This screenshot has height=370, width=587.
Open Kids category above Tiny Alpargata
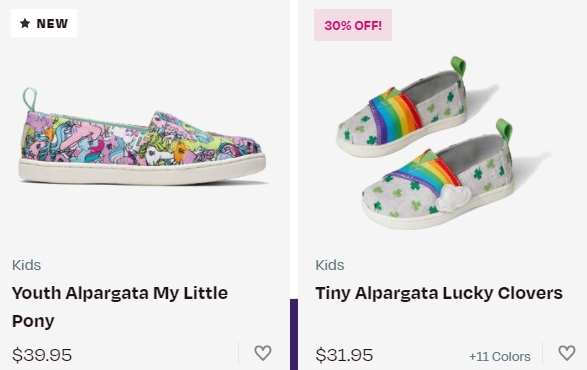[329, 265]
